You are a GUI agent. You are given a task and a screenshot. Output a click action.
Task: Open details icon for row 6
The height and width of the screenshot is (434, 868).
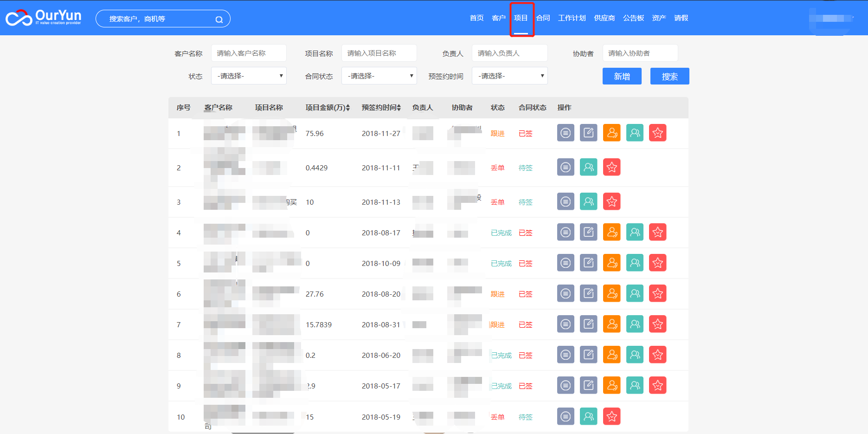566,293
